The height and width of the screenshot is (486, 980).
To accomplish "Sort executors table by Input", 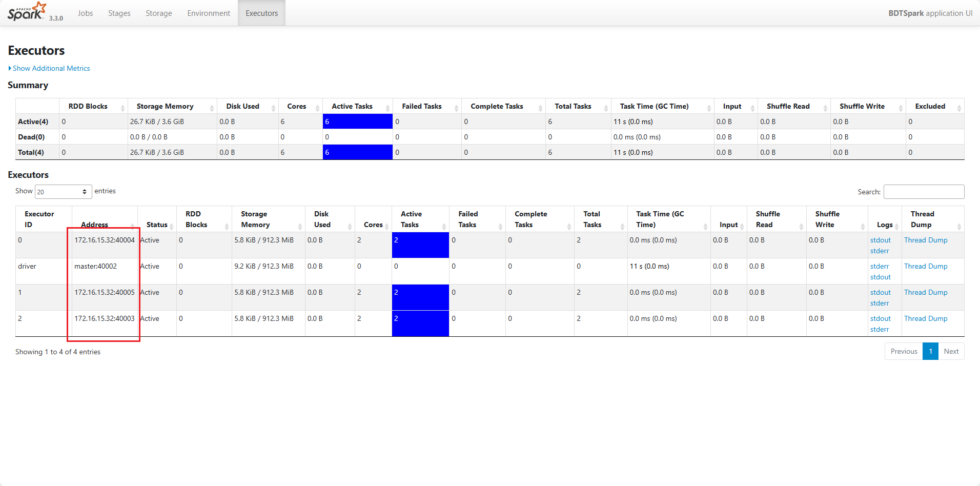I will 728,219.
